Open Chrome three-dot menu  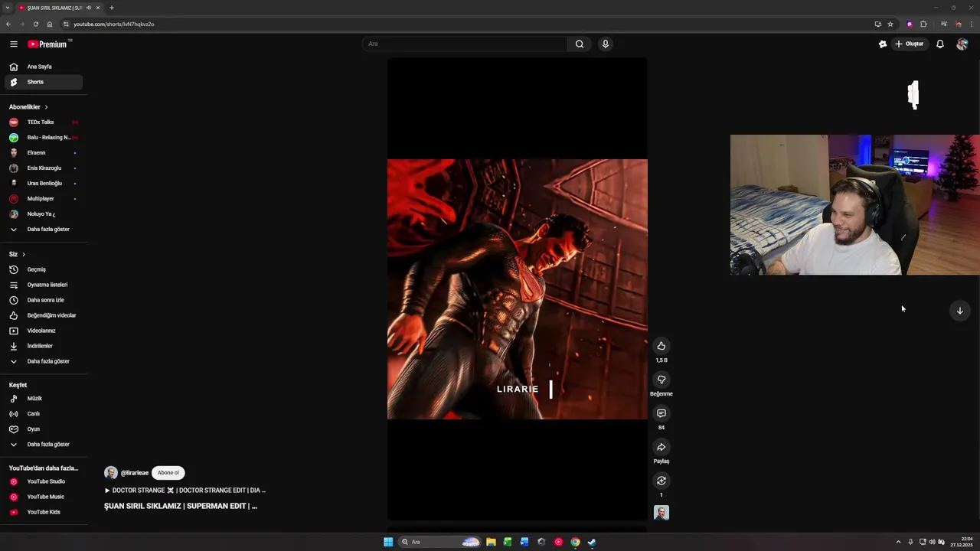[x=972, y=24]
